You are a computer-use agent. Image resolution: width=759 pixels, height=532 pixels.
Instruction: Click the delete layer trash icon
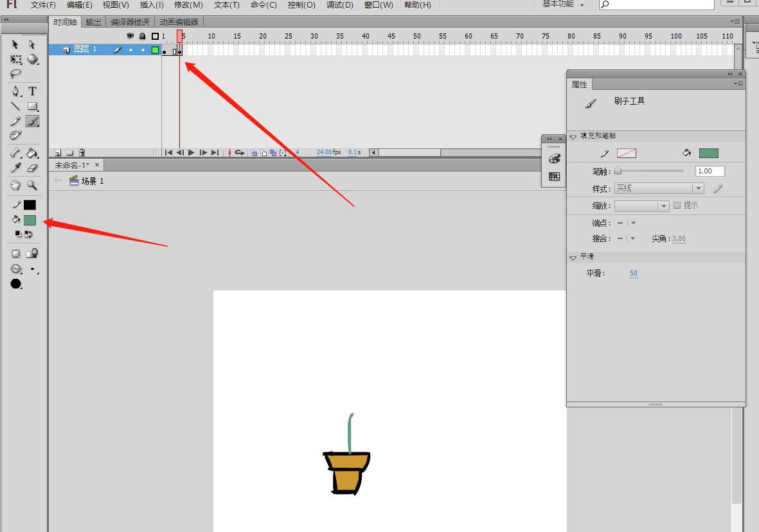tap(82, 153)
